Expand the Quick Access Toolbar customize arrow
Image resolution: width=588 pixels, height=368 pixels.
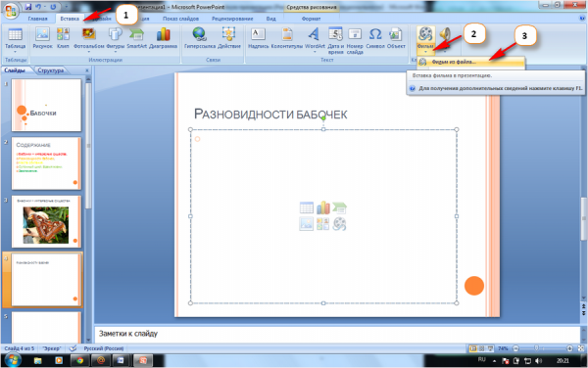pyautogui.click(x=67, y=7)
